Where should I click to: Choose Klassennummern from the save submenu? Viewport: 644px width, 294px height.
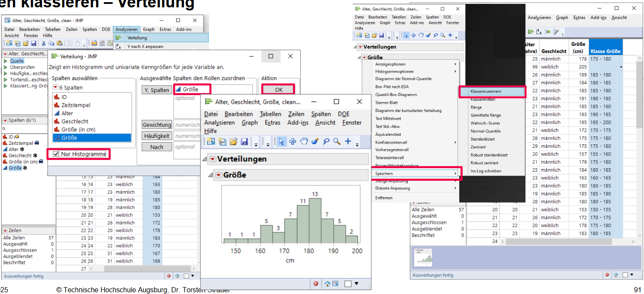[x=491, y=92]
